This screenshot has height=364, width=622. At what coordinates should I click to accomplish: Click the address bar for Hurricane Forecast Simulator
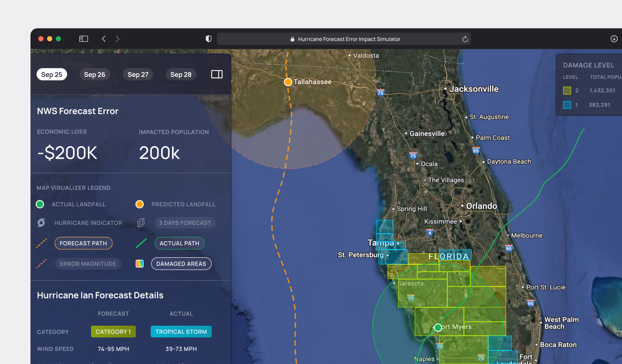(x=344, y=39)
